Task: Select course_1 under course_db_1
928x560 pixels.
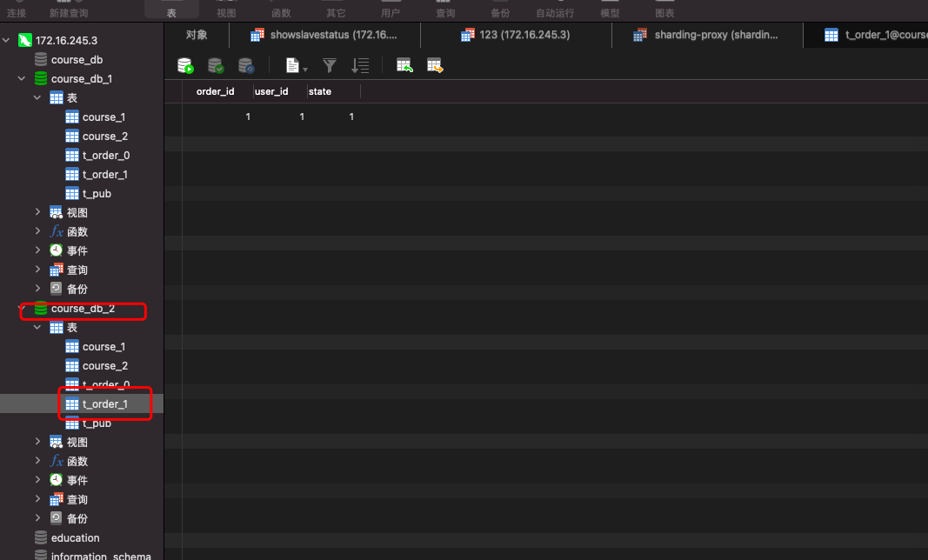Action: click(104, 117)
